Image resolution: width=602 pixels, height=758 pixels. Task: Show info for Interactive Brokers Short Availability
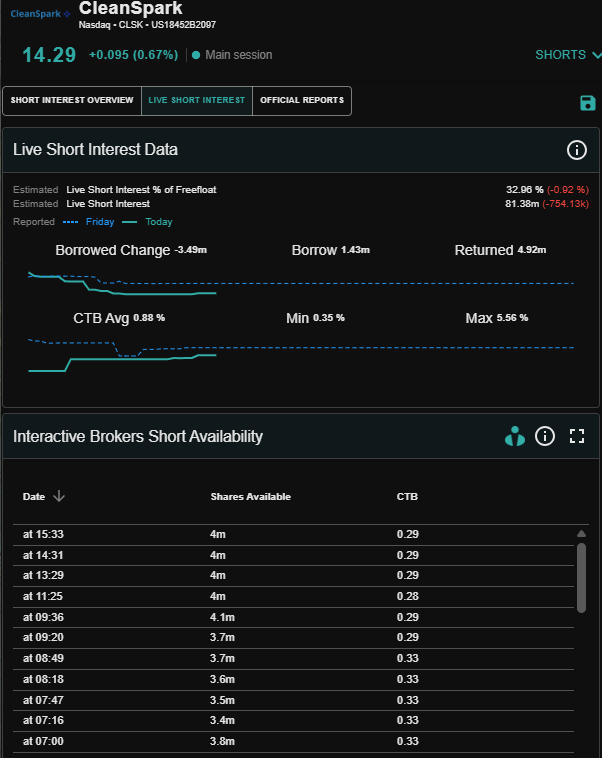[544, 436]
